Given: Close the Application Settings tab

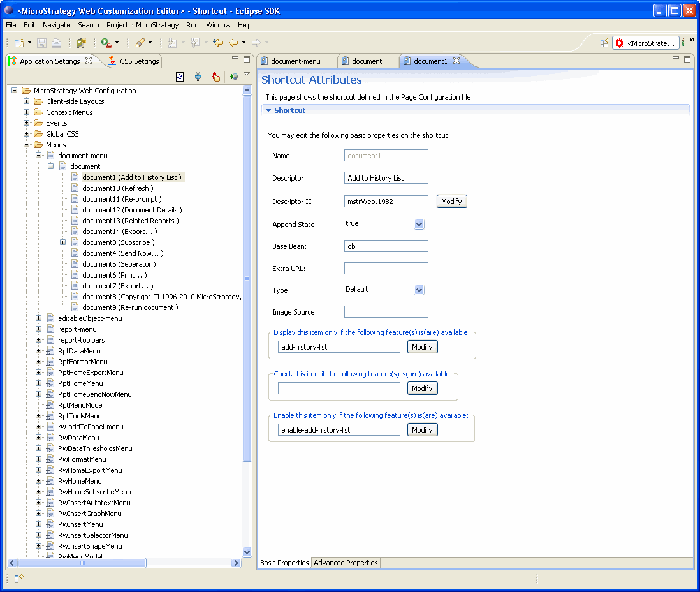Looking at the screenshot, I should tap(89, 61).
